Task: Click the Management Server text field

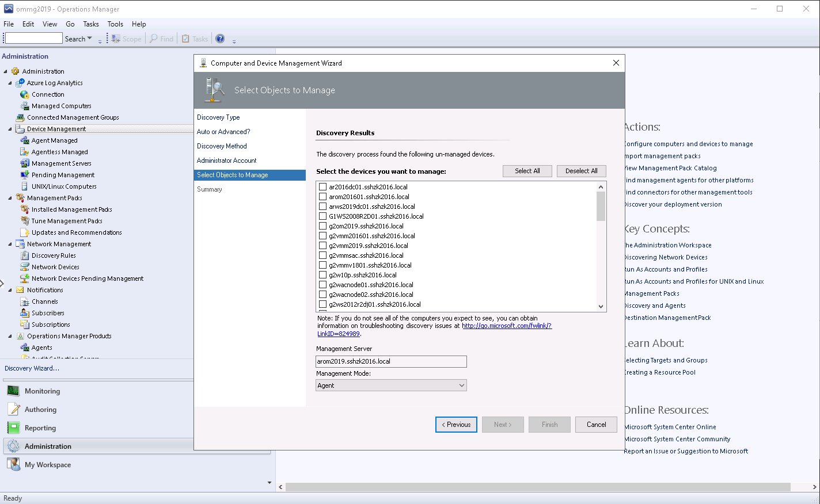Action: [x=391, y=361]
